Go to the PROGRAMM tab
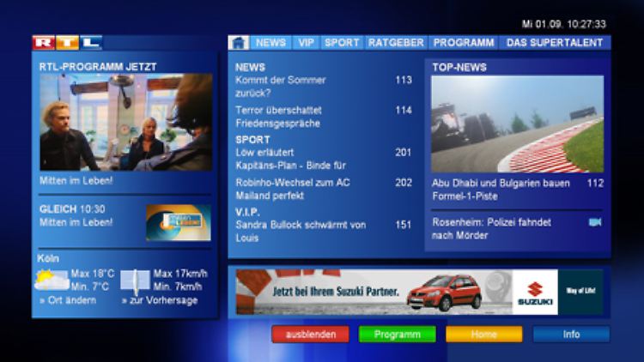The height and width of the screenshot is (362, 644). [463, 42]
